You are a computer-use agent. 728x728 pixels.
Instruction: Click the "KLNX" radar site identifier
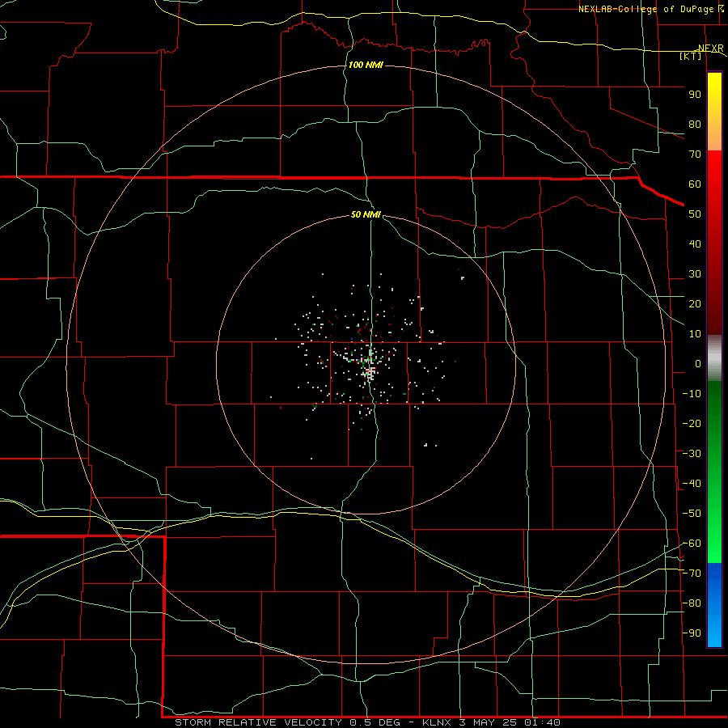click(437, 722)
